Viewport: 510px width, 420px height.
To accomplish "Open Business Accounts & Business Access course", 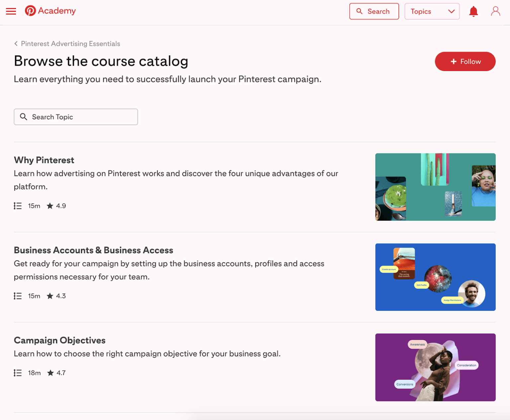I will (x=93, y=250).
